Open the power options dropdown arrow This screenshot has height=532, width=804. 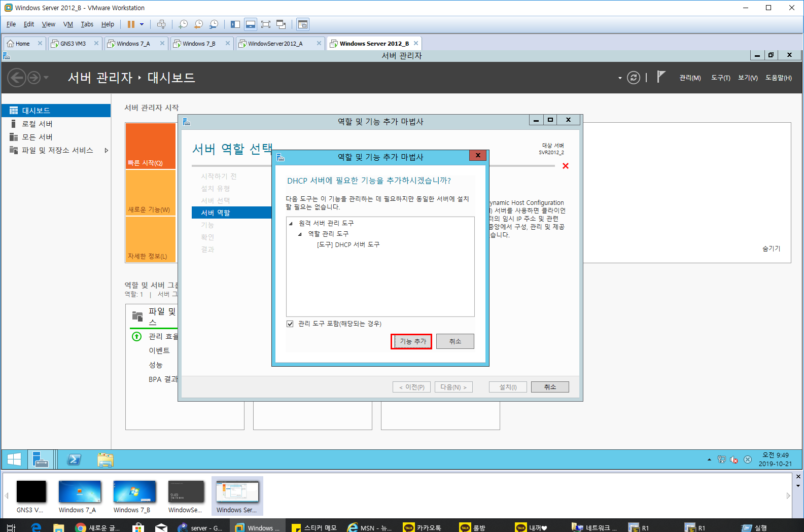coord(142,24)
